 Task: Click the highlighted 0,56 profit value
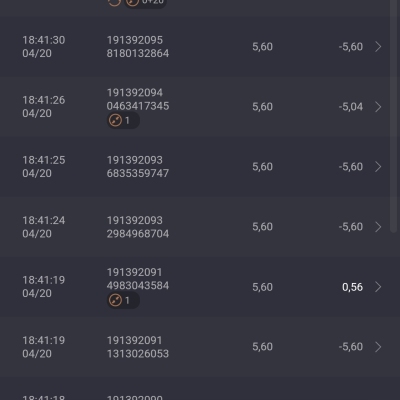click(x=352, y=287)
